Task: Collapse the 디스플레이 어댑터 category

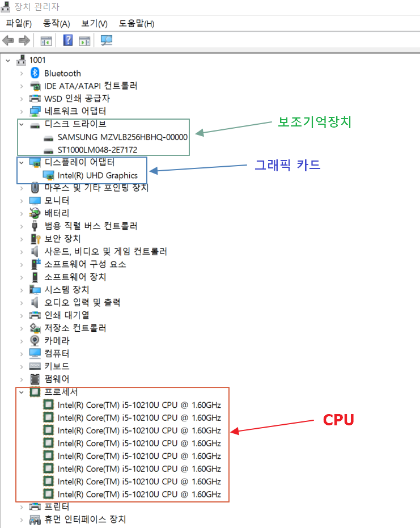Action: coord(22,163)
